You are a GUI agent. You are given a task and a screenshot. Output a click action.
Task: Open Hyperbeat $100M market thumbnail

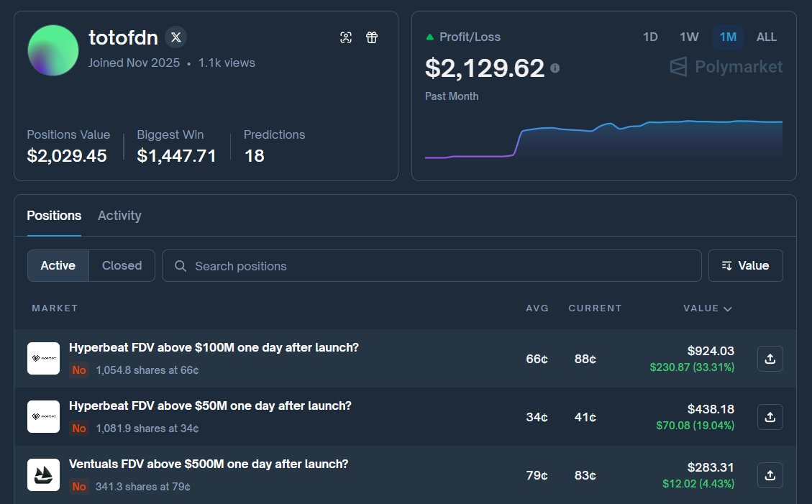click(43, 358)
